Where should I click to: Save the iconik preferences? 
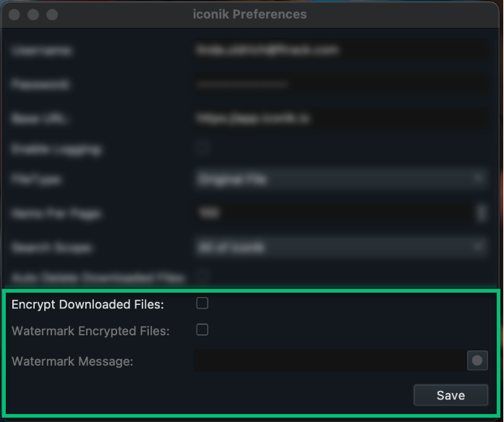click(x=450, y=395)
